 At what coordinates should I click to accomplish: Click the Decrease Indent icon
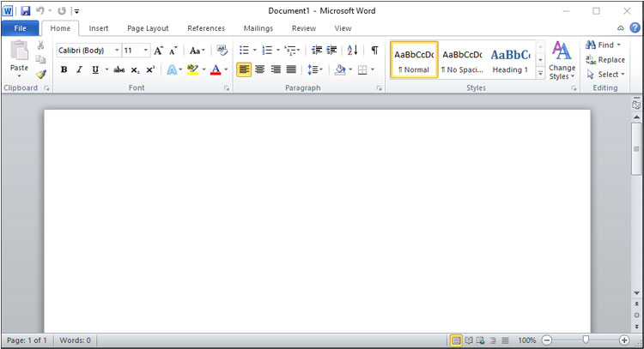(x=317, y=50)
